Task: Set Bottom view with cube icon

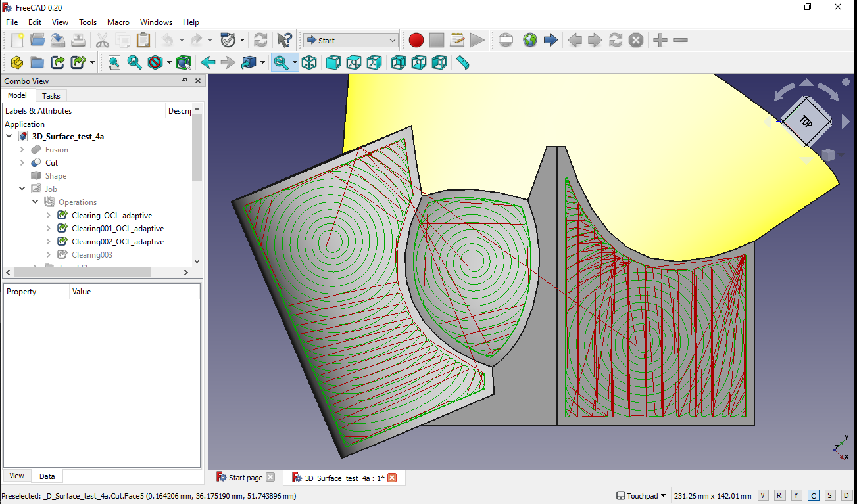Action: point(419,62)
